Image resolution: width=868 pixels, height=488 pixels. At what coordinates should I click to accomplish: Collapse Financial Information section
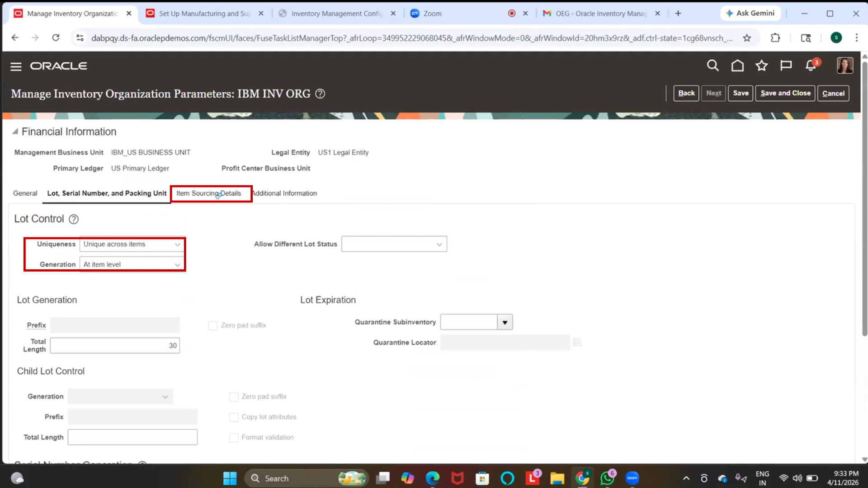tap(15, 131)
